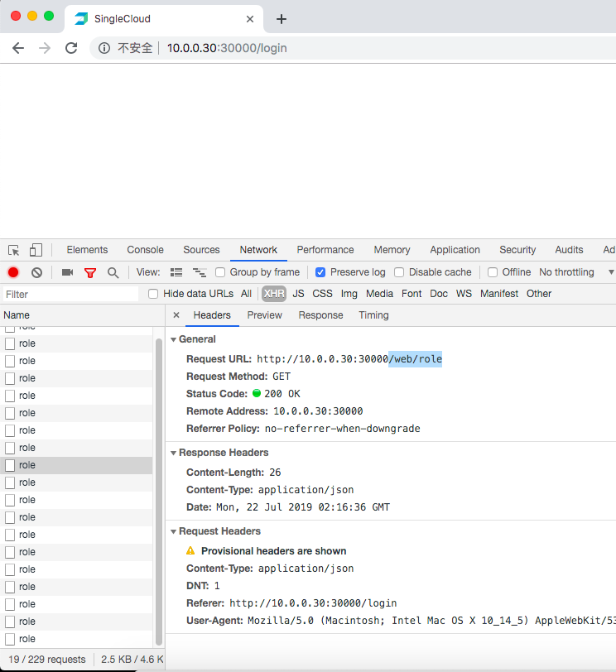616x672 pixels.
Task: Open the Memory panel
Action: pyautogui.click(x=392, y=250)
